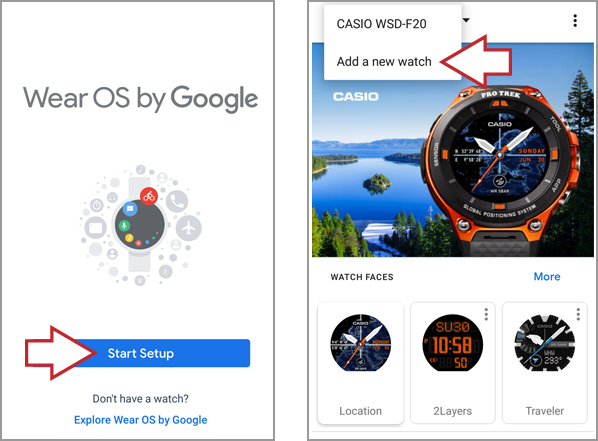
Task: Tap the yellow music note icon on watch
Action: [x=129, y=238]
